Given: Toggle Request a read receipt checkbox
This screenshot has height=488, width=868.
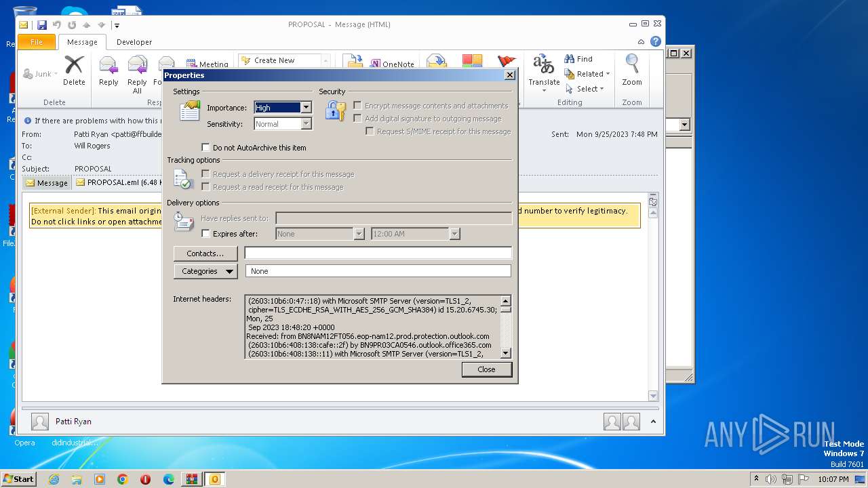Looking at the screenshot, I should 205,186.
